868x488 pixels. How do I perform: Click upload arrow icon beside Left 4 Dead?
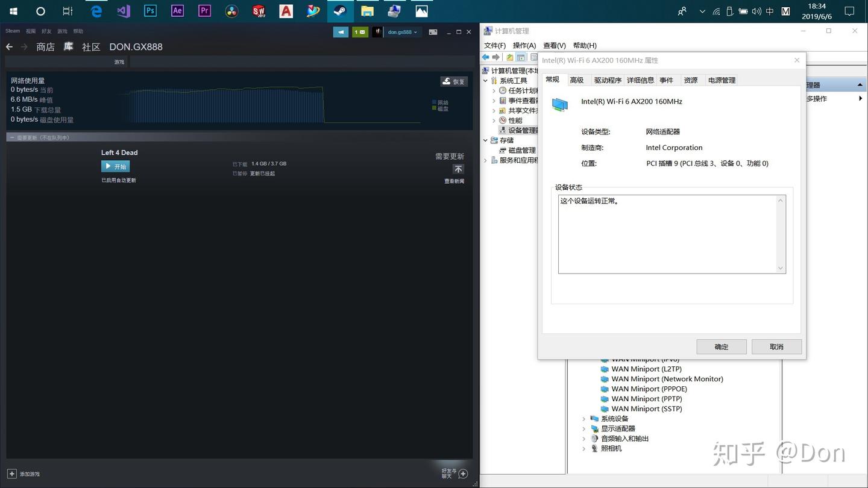pos(458,169)
